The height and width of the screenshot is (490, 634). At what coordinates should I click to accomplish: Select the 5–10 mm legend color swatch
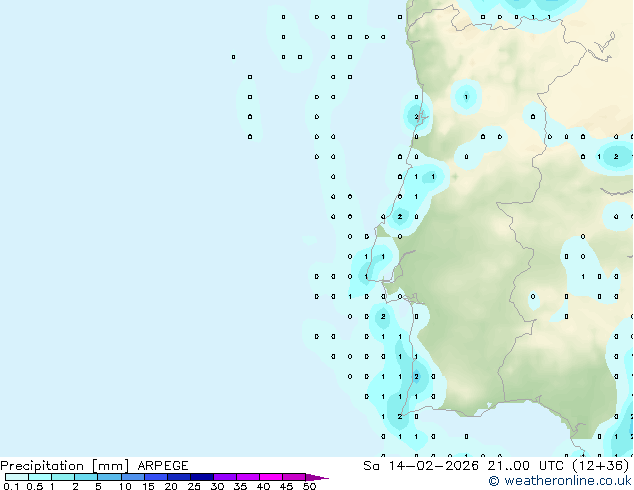[x=109, y=477]
